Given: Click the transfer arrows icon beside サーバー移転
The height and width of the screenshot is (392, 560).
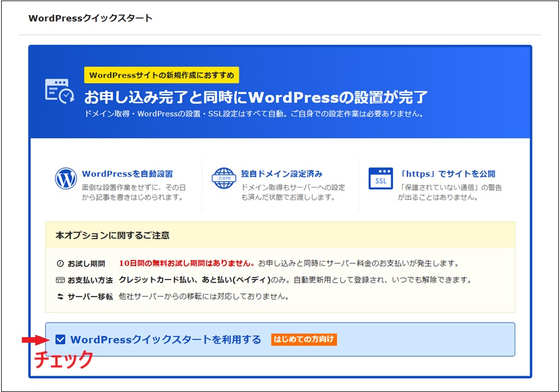Looking at the screenshot, I should pos(60,297).
